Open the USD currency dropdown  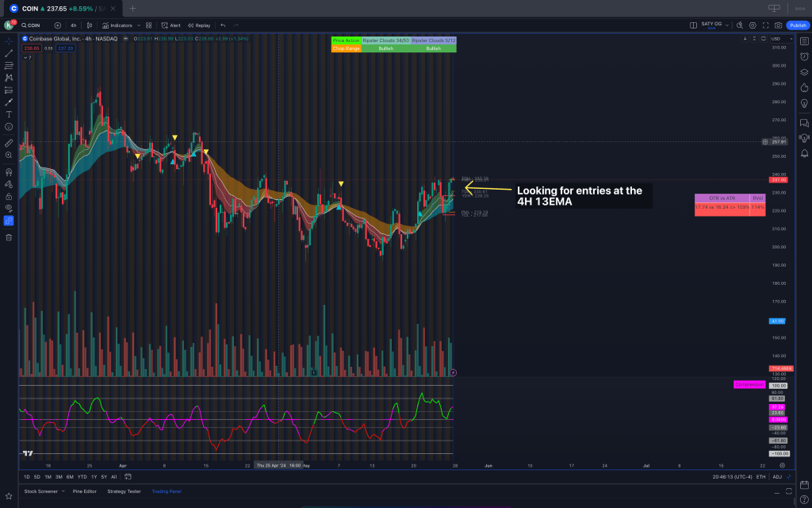click(x=776, y=38)
